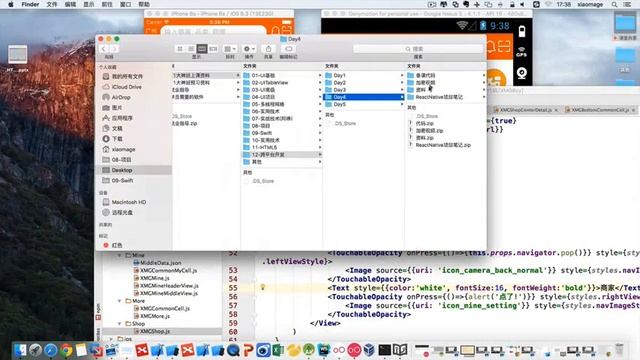Expand the arrow beside 02-UITableView
This screenshot has width=640, height=360.
click(x=320, y=83)
